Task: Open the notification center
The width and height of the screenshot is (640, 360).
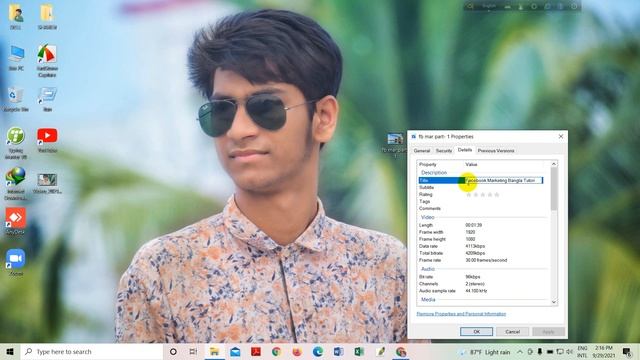Action: point(627,352)
